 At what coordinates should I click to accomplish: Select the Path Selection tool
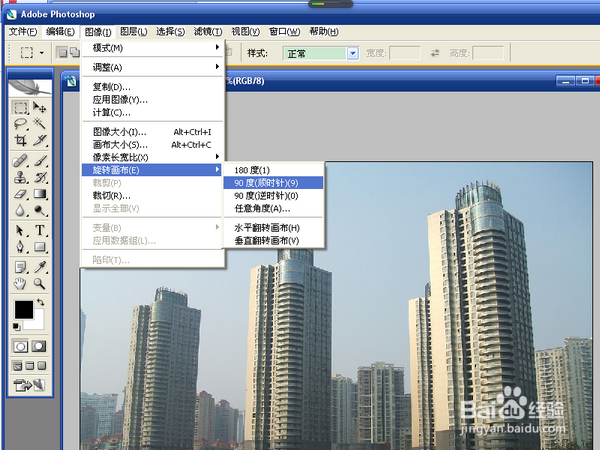coord(21,230)
